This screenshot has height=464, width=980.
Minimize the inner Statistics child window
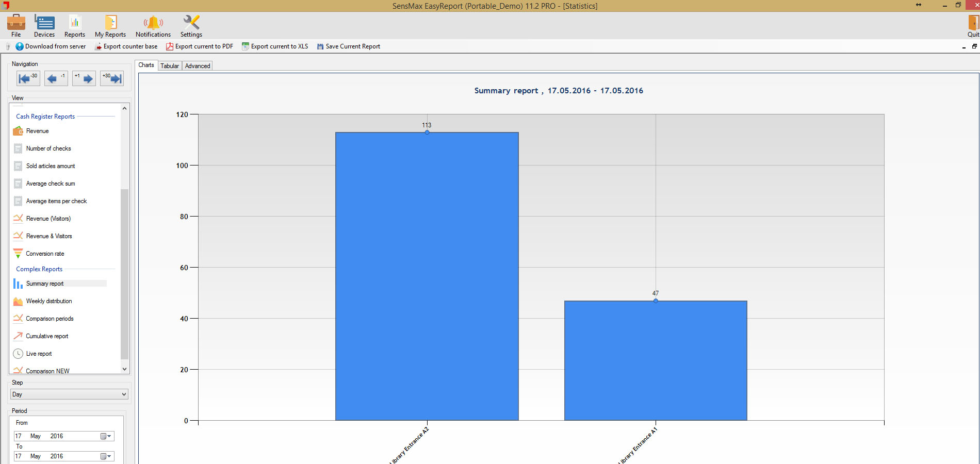click(x=963, y=47)
